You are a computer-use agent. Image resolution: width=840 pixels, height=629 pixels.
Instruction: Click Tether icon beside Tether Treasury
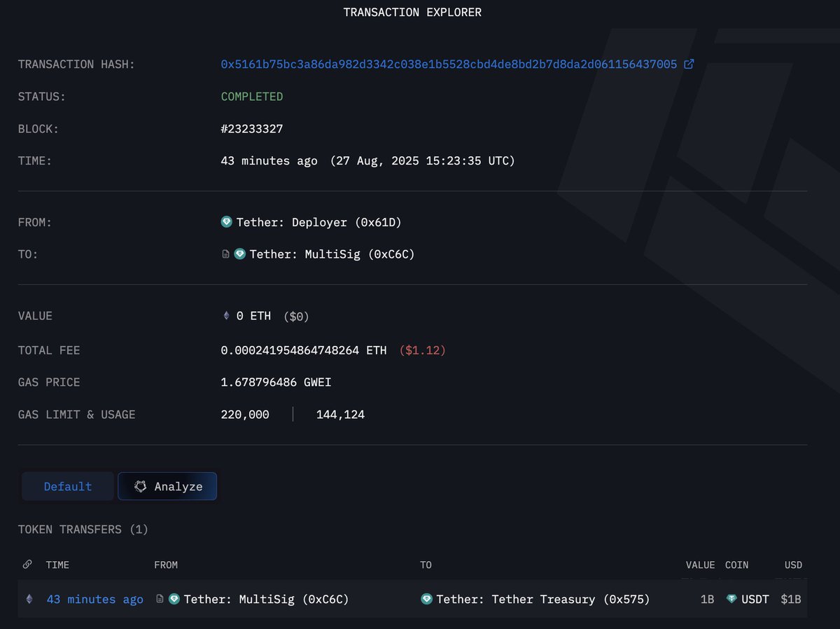coord(426,599)
